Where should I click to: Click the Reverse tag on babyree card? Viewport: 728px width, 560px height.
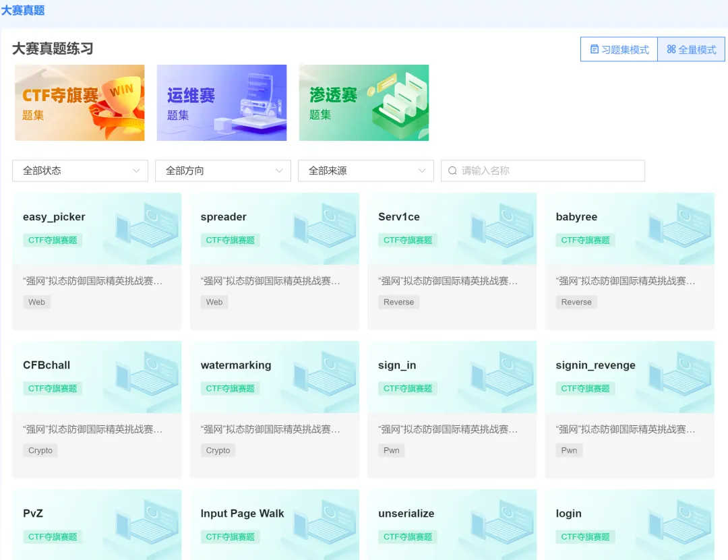pyautogui.click(x=576, y=302)
